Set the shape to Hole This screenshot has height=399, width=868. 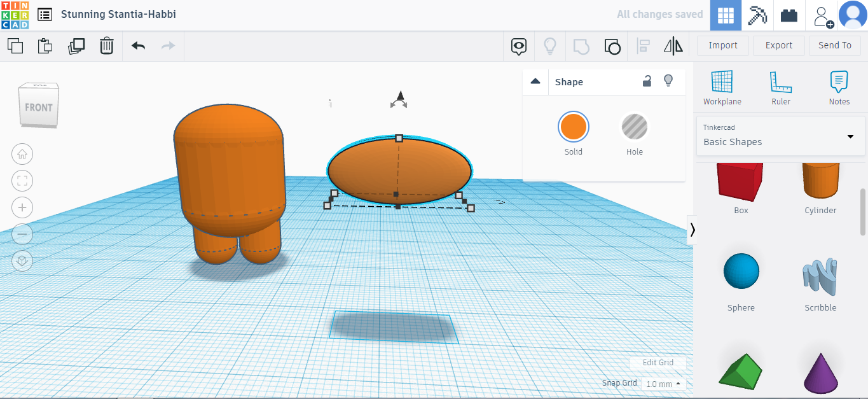635,127
